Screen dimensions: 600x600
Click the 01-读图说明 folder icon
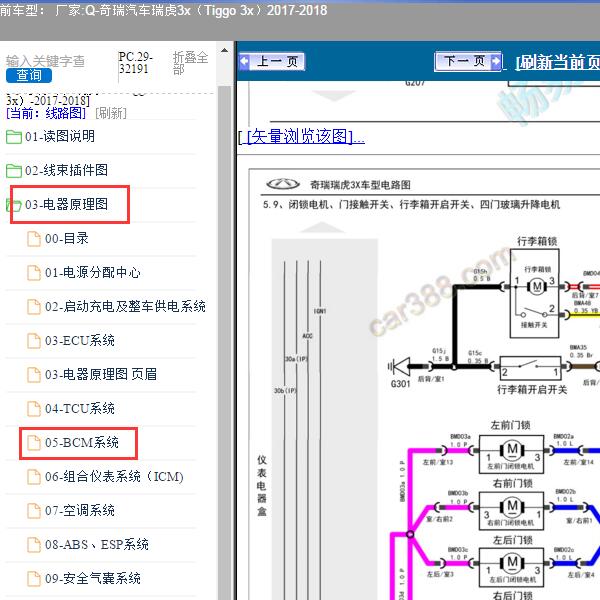(14, 137)
